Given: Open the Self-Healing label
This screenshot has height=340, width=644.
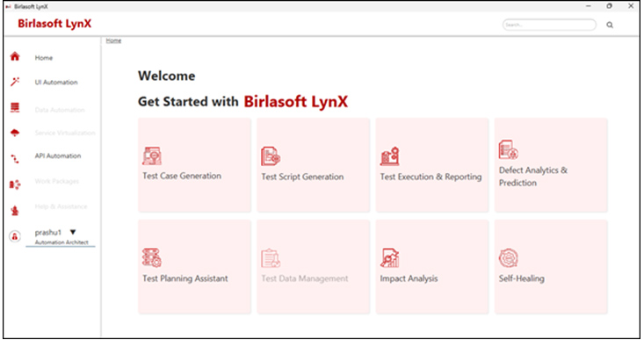Looking at the screenshot, I should [522, 279].
